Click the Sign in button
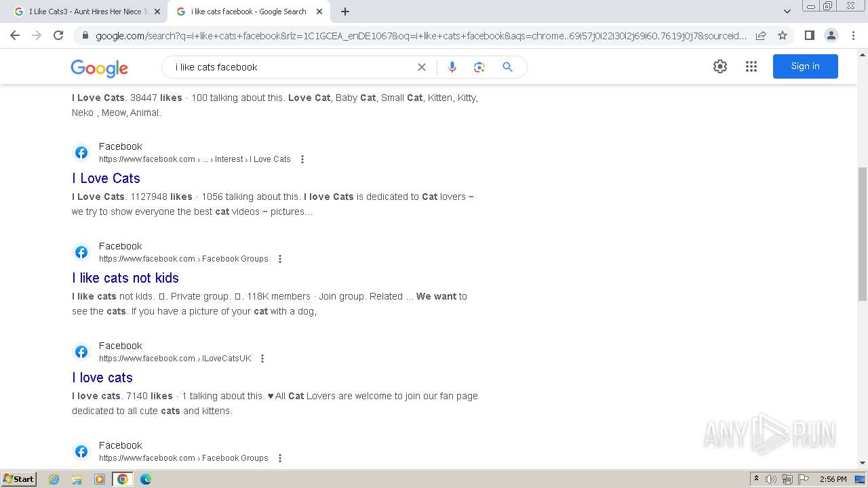Screen dimensions: 868x488 pyautogui.click(x=806, y=66)
